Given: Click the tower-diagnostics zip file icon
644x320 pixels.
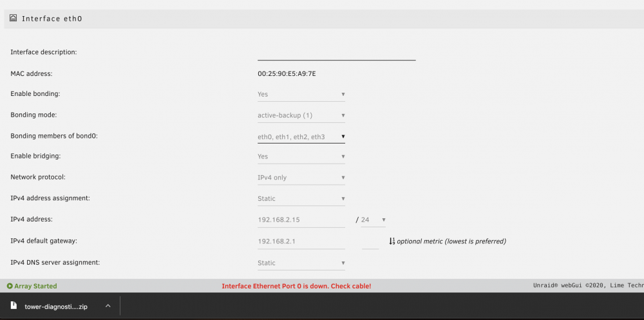Looking at the screenshot, I should tap(14, 306).
